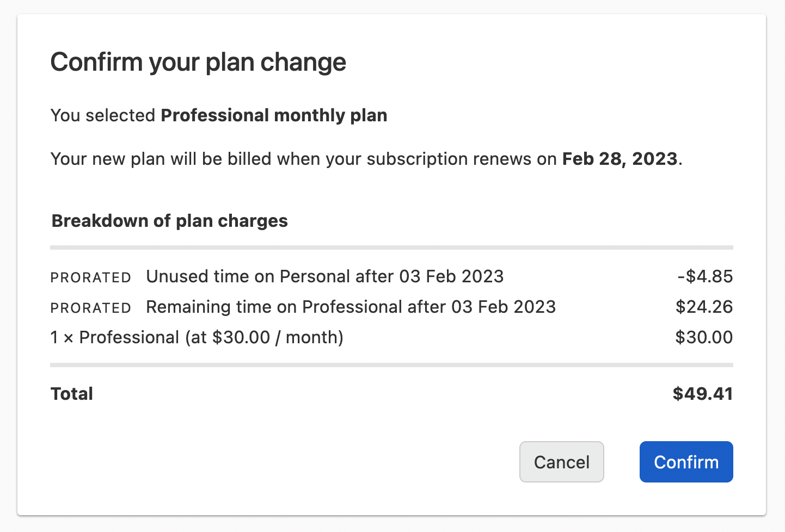Click the blue Confirm button
Screen dimensions: 785x532
point(686,462)
